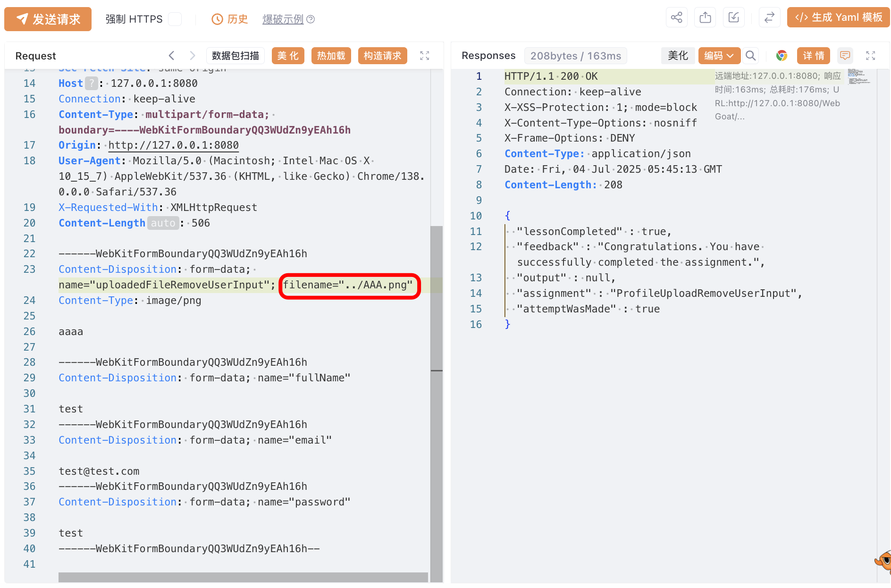Viewport: 891px width, 588px height.
Task: Click the comment bubble icon in Responses
Action: point(845,56)
